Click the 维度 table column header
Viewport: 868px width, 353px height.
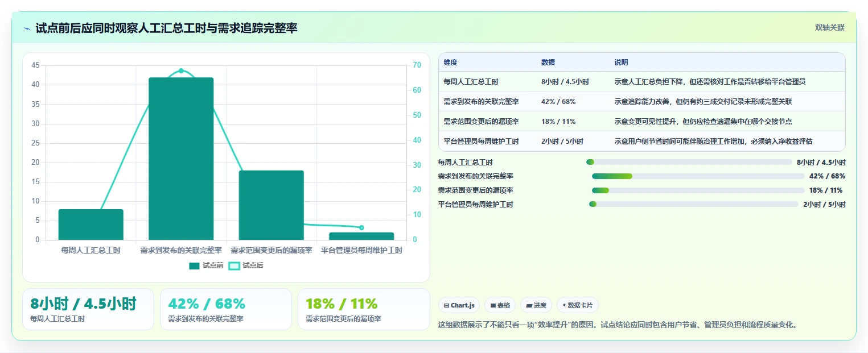(x=450, y=63)
